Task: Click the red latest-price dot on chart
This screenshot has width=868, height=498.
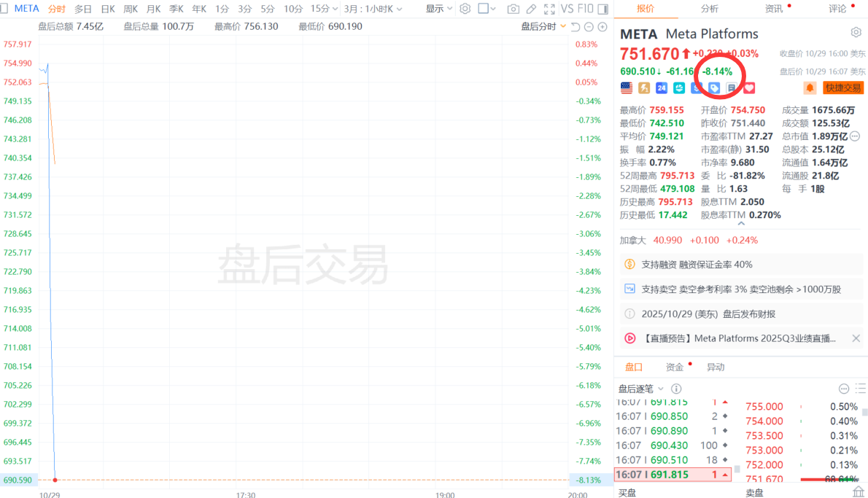Action: [55, 480]
